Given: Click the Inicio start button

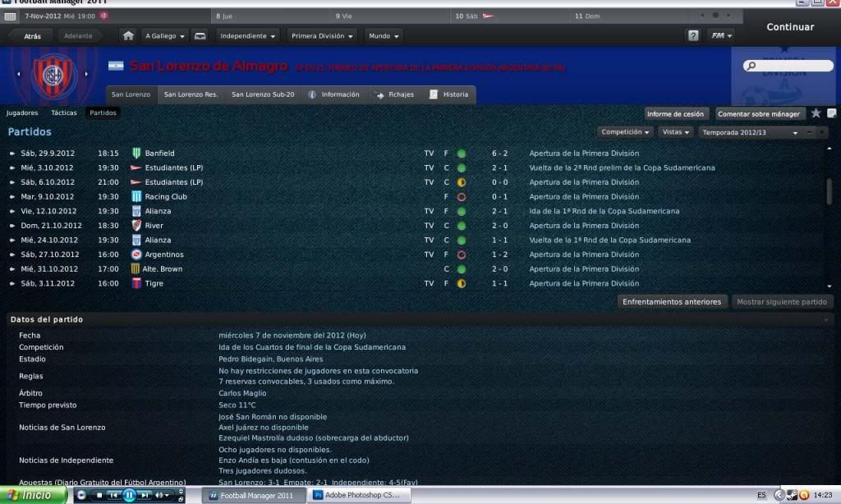Looking at the screenshot, I should tap(33, 495).
